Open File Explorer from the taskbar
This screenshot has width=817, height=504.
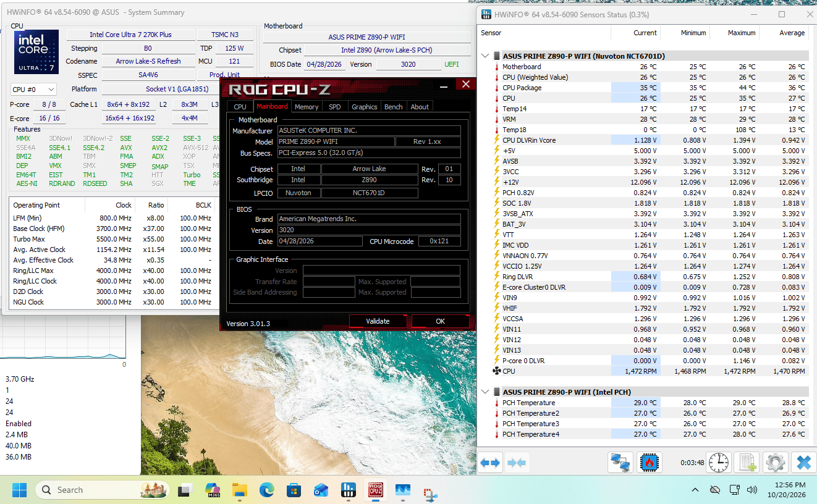coord(239,490)
